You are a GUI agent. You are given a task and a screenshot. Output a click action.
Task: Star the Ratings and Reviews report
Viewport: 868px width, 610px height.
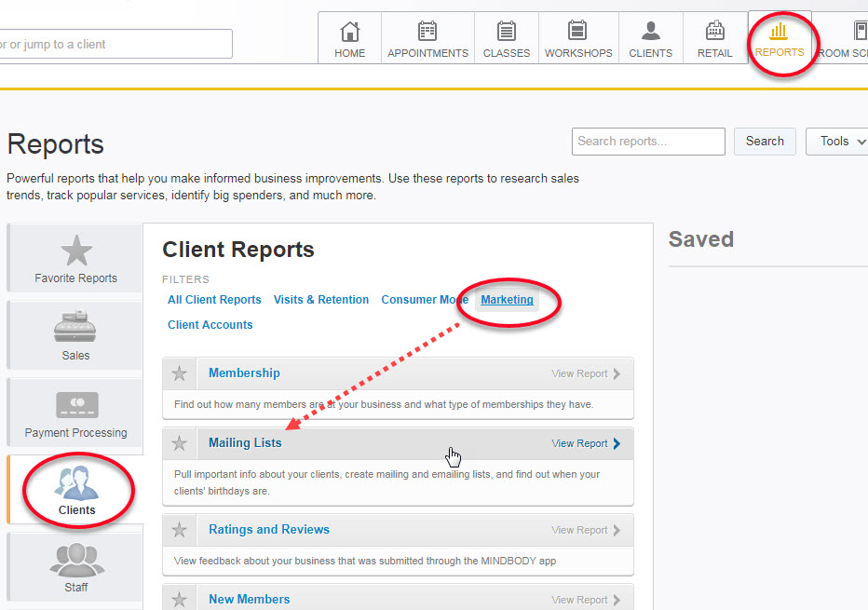[x=179, y=529]
